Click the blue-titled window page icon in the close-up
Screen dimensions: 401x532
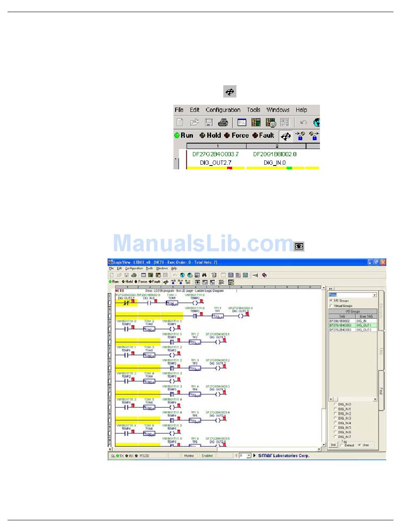click(x=242, y=123)
